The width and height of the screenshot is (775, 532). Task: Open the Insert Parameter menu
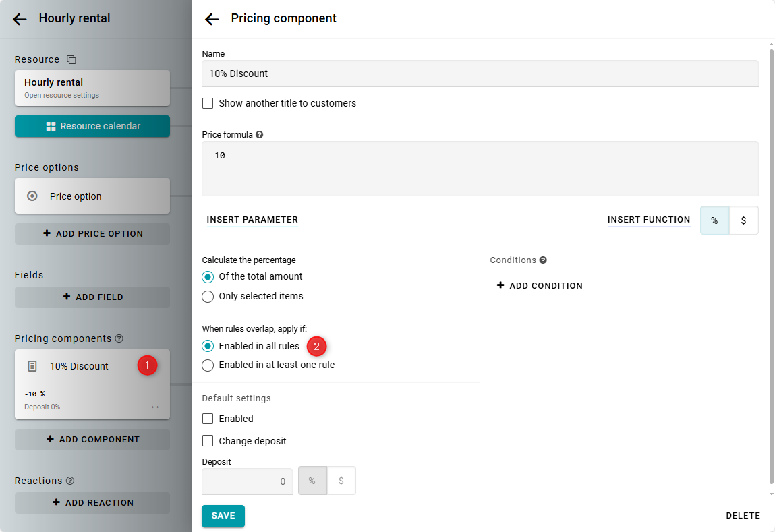252,220
